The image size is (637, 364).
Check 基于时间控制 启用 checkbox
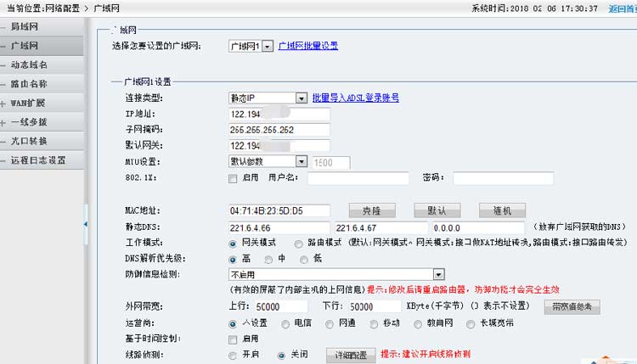point(233,339)
